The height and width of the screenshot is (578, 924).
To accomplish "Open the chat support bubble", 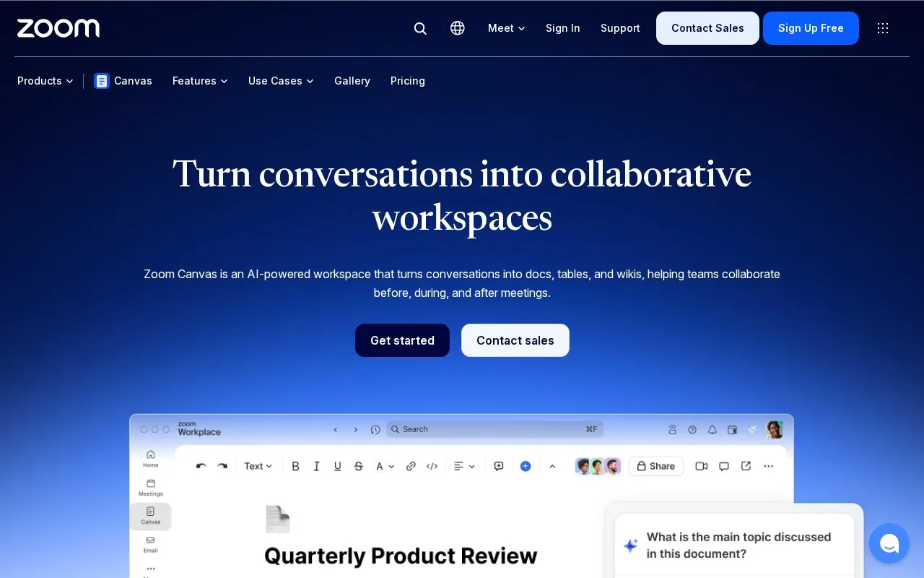I will (889, 543).
